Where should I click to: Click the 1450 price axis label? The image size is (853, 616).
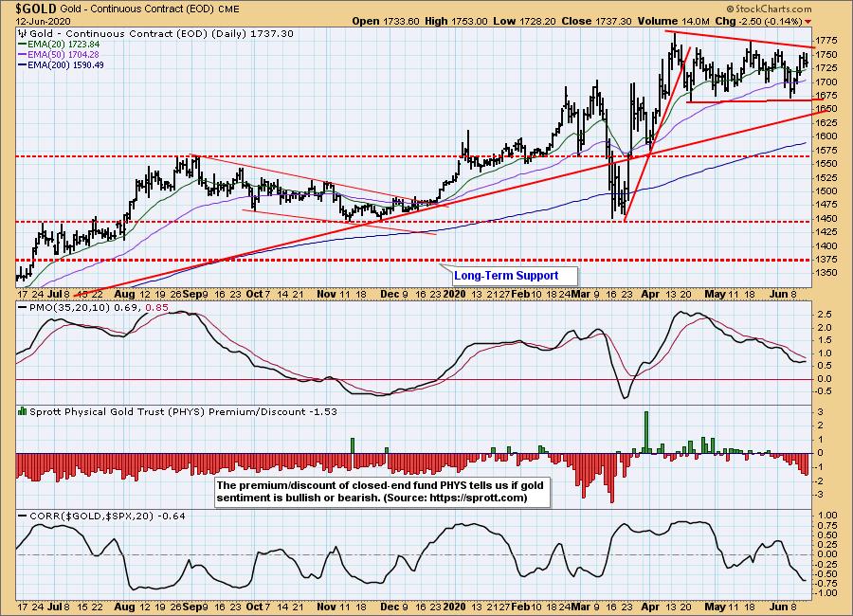pos(826,218)
